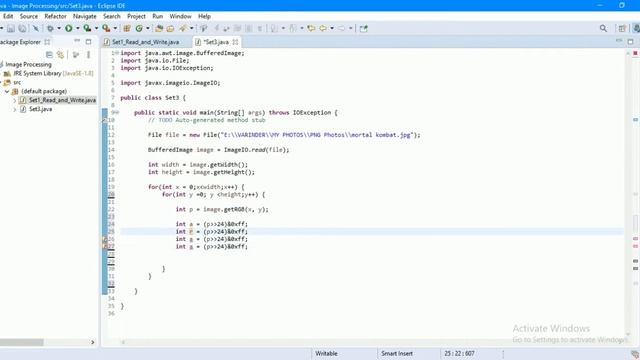Image resolution: width=640 pixels, height=360 pixels.
Task: Open the Back history dropdown arrow
Action: tap(332, 28)
